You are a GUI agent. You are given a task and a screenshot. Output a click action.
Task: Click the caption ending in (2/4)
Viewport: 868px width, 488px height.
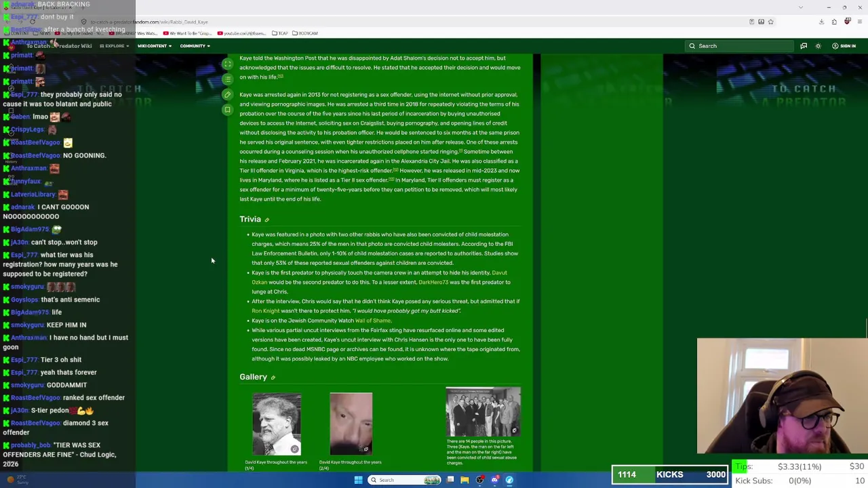(x=351, y=465)
